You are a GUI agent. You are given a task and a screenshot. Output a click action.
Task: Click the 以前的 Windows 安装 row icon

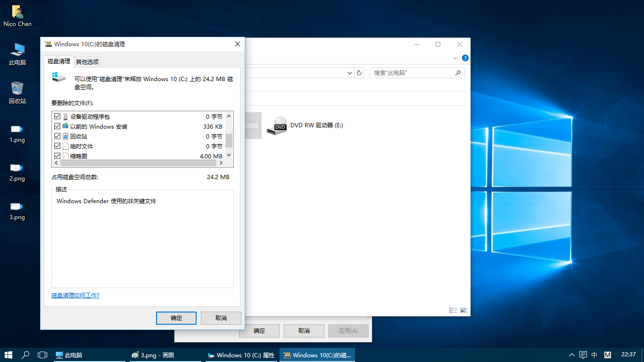(x=66, y=126)
